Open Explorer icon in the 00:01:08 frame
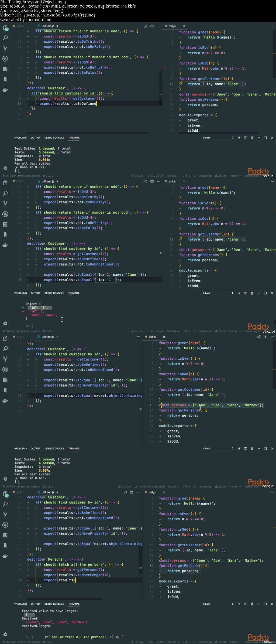 5,28
